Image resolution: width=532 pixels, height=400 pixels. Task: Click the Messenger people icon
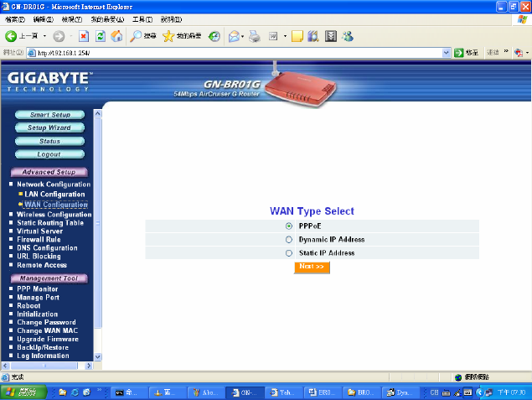348,36
